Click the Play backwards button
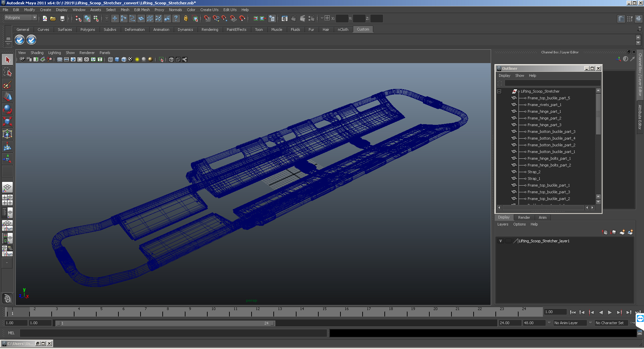Screen dimensions: 644x349 [x=601, y=312]
